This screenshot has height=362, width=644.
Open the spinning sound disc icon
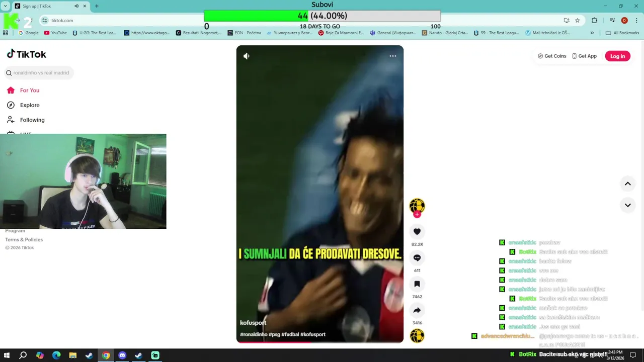(417, 335)
